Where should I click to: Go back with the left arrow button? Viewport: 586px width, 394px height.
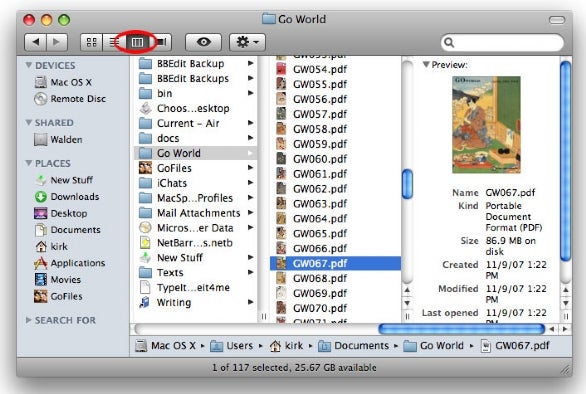pyautogui.click(x=36, y=42)
